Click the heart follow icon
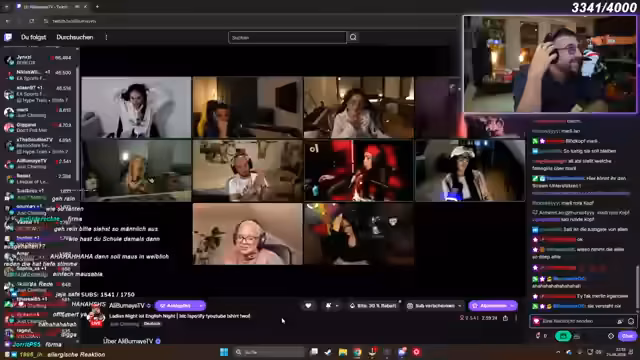Viewport: 640px width, 360px height. 308,306
